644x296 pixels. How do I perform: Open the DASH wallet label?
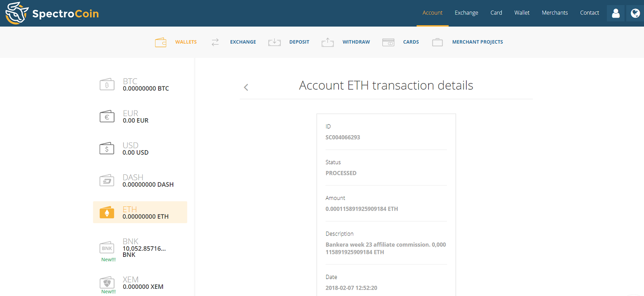(x=133, y=177)
